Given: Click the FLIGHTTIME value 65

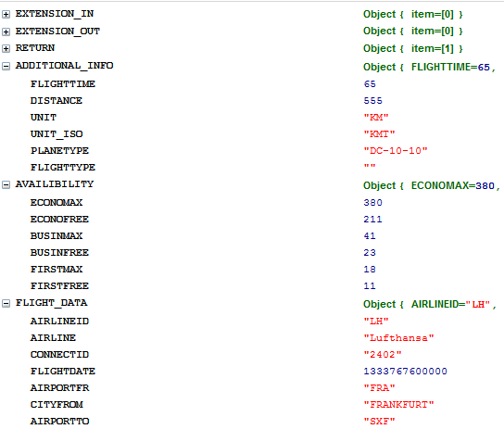Looking at the screenshot, I should coord(370,84).
